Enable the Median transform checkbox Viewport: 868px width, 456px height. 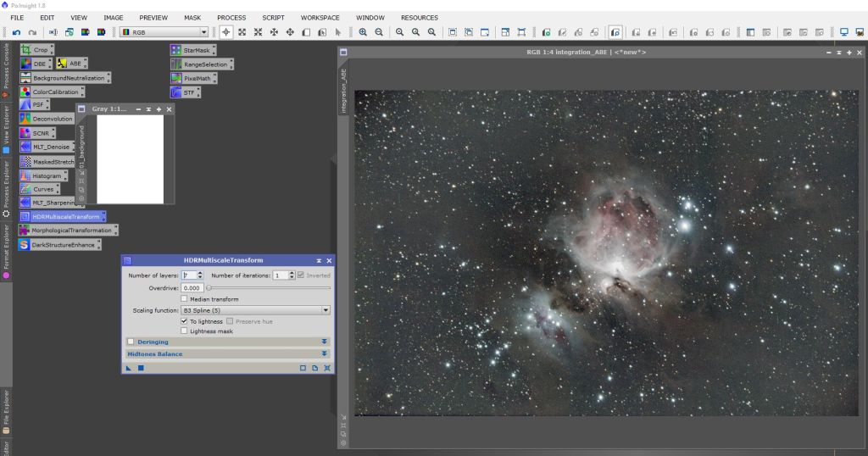click(184, 299)
